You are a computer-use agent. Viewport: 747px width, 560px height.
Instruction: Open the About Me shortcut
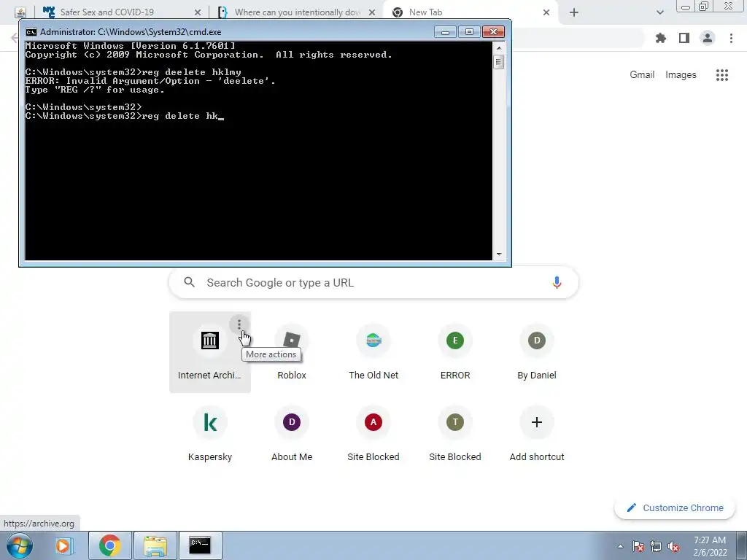pyautogui.click(x=292, y=434)
